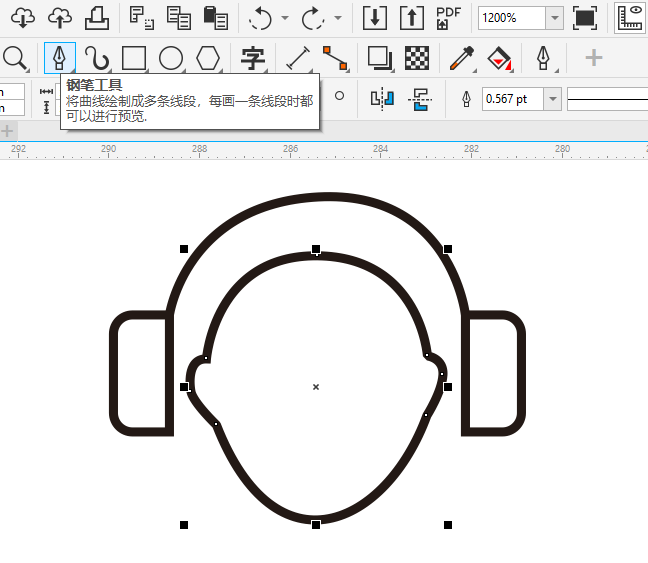The width and height of the screenshot is (648, 563).
Task: Select the Transparency checkerboard tool
Action: (x=417, y=58)
